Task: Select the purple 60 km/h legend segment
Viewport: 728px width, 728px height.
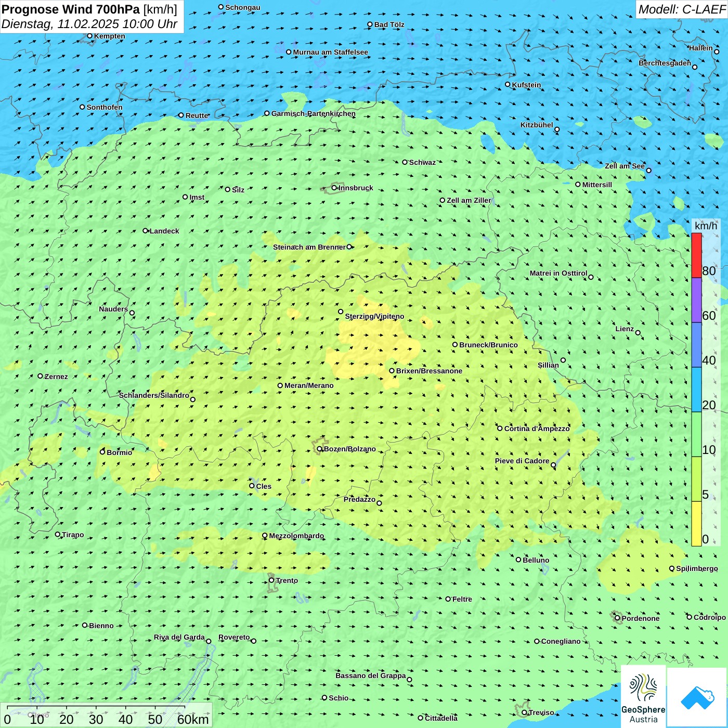Action: (x=696, y=300)
